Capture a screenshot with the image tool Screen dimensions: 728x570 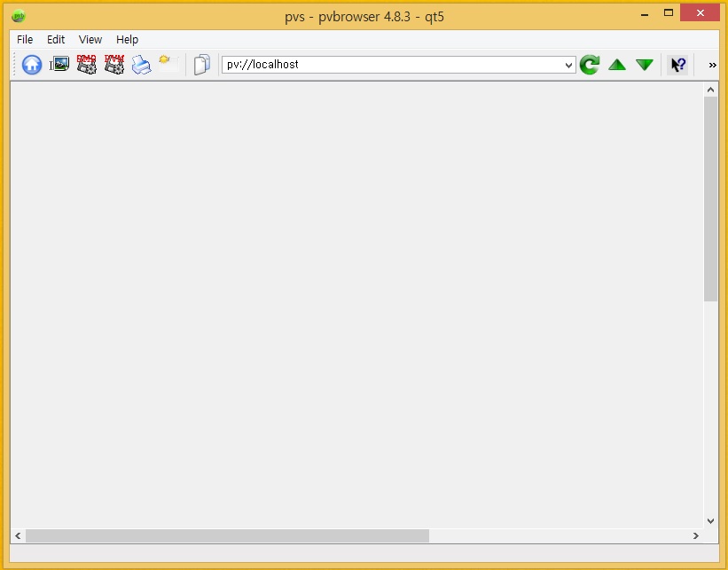(59, 64)
